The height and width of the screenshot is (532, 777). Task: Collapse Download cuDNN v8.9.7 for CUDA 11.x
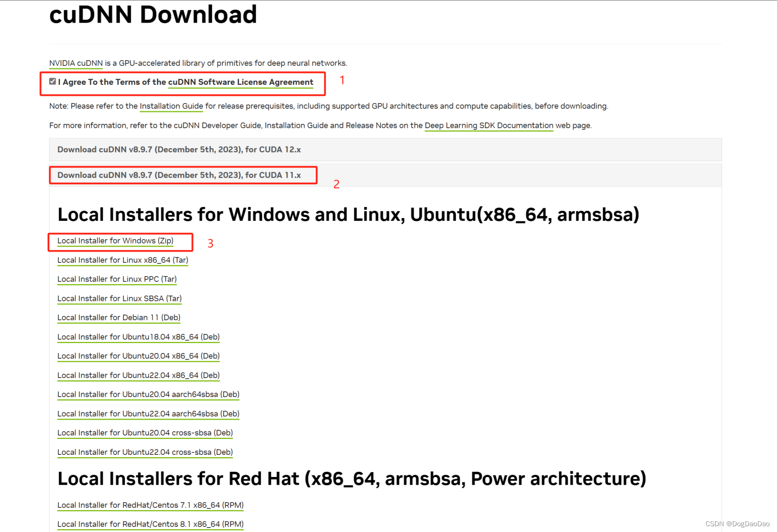tap(385, 175)
